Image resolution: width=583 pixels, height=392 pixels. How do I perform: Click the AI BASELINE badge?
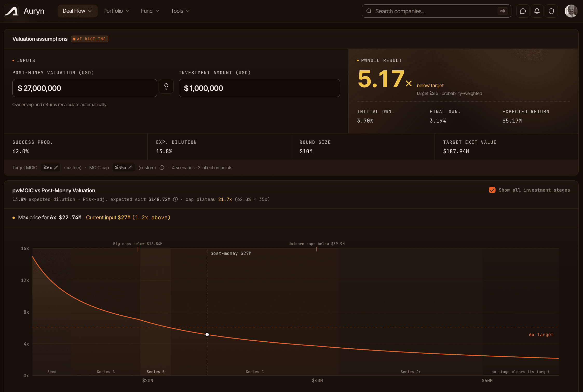click(90, 39)
